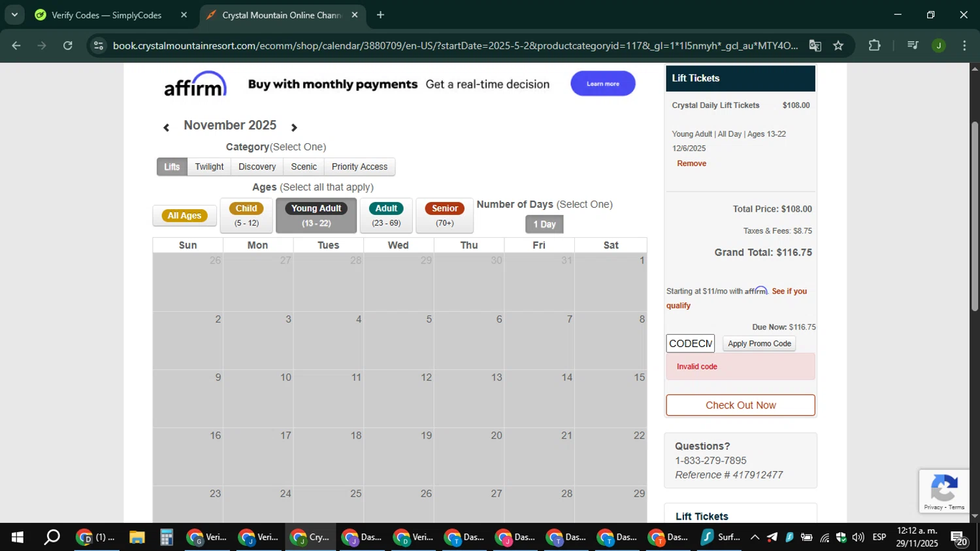The width and height of the screenshot is (980, 551).
Task: Go to previous month arrow
Action: (x=166, y=127)
